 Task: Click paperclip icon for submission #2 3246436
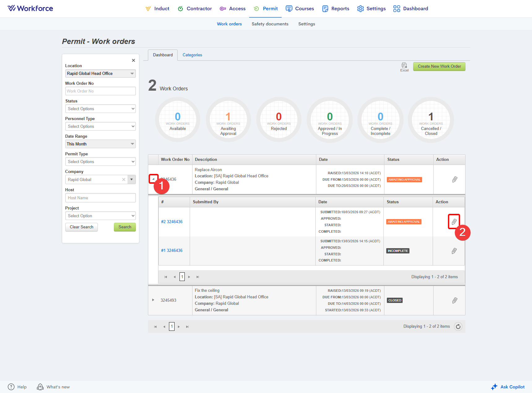(x=454, y=222)
